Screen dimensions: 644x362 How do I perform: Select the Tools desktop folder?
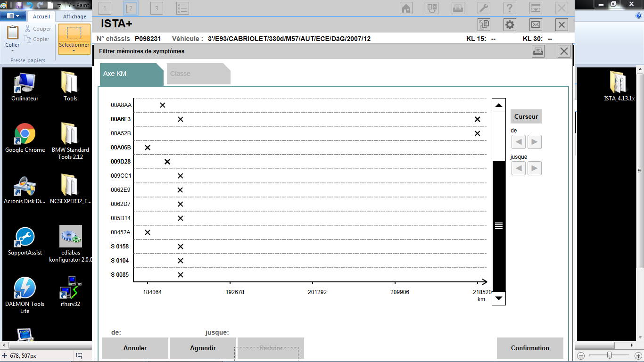click(70, 87)
